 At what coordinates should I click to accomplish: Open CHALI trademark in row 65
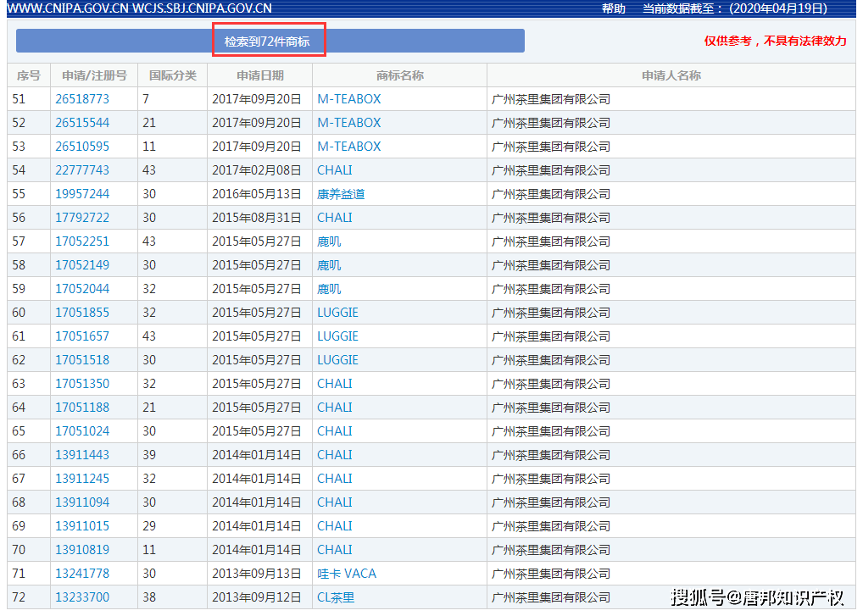[x=335, y=430]
